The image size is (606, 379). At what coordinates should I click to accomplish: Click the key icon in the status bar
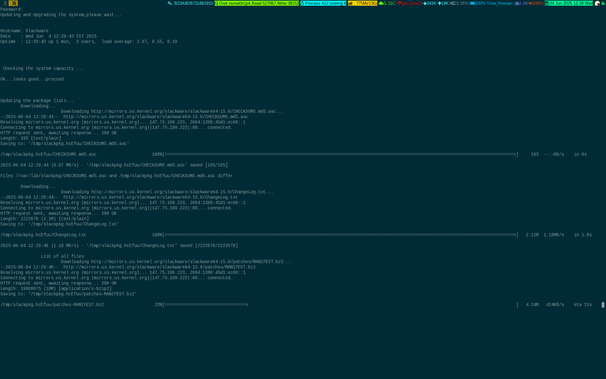[x=170, y=3]
